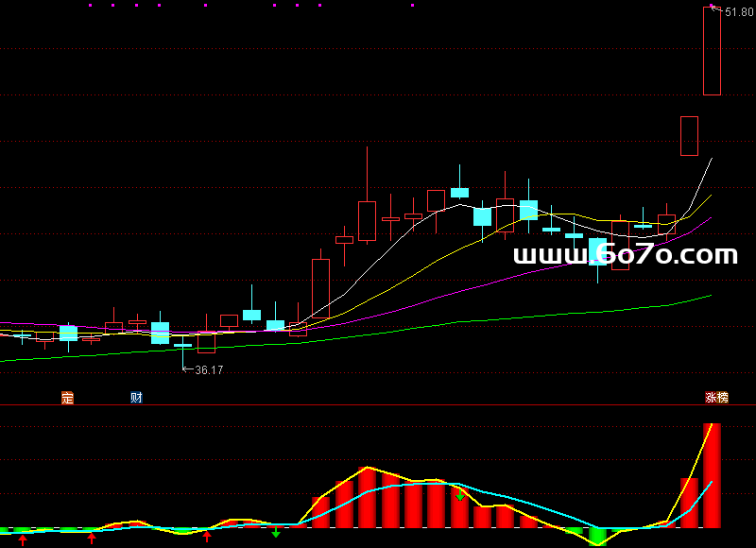
Task: Open the www.6o7o.com watermark link
Action: [x=625, y=255]
